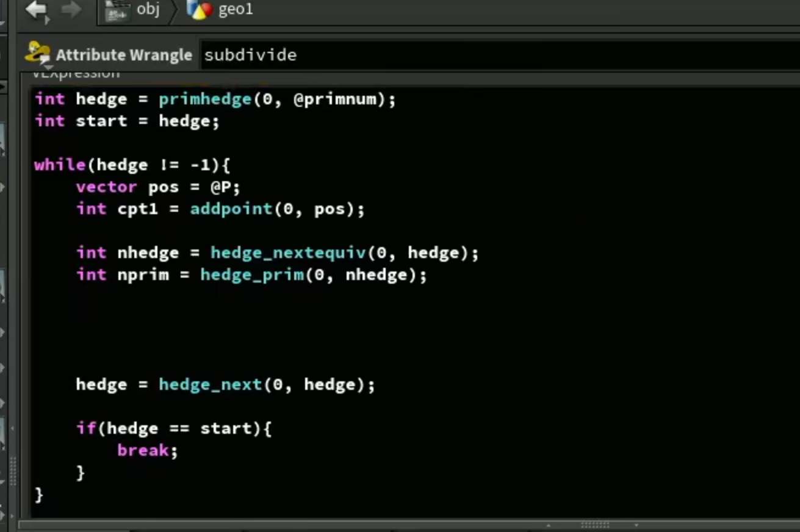Viewport: 800px width, 532px height.
Task: Select the geo1 path segment
Action: coord(236,10)
